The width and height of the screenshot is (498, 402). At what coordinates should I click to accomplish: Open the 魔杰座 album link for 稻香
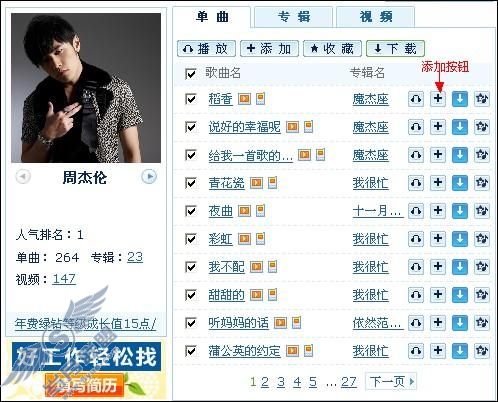pos(371,99)
